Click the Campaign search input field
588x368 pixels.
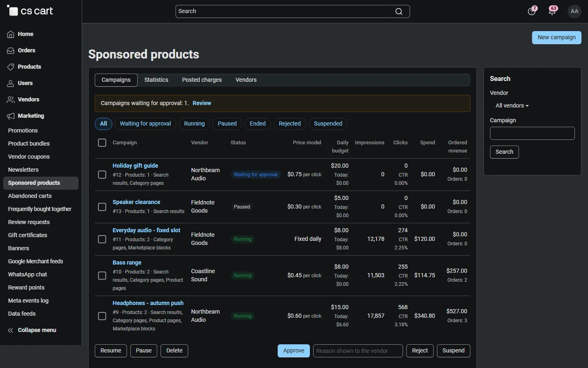click(x=532, y=133)
